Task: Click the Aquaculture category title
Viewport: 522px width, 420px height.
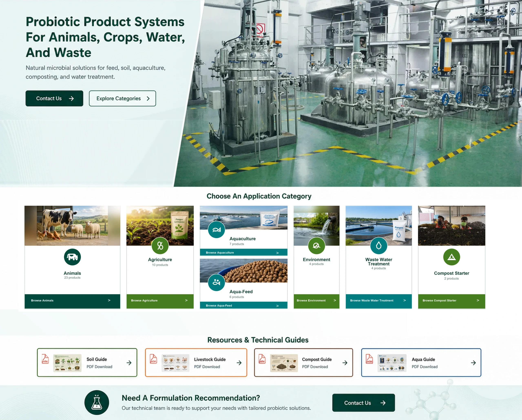Action: [242, 239]
